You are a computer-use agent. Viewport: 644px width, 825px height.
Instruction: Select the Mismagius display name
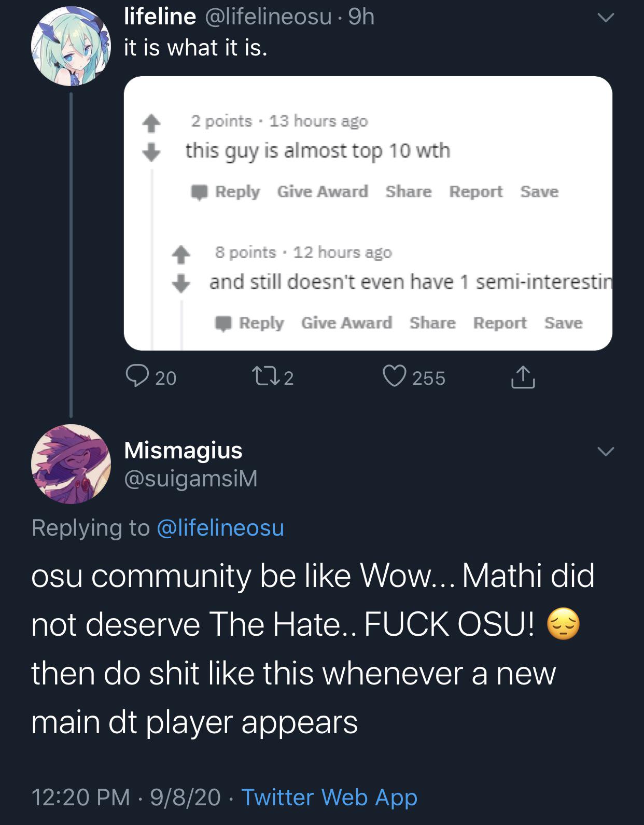click(x=183, y=450)
